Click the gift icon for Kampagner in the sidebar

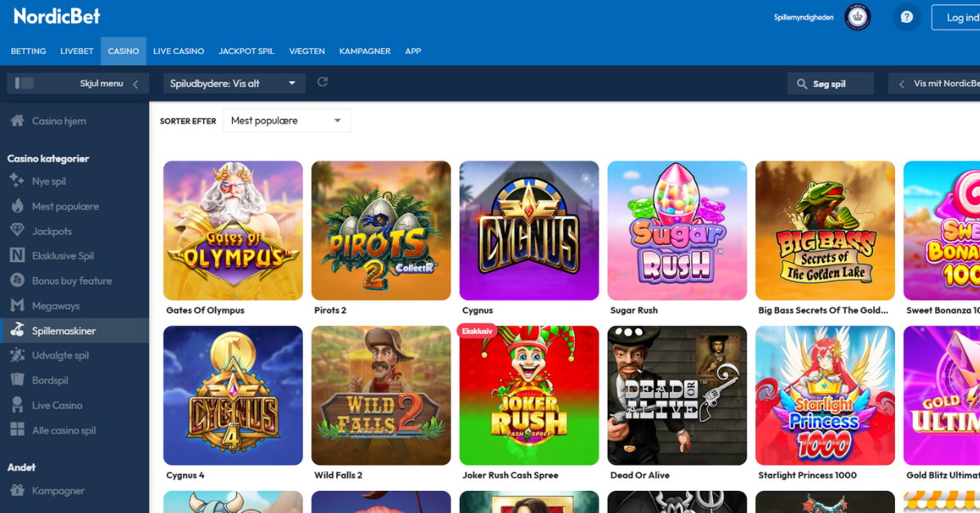pos(16,491)
